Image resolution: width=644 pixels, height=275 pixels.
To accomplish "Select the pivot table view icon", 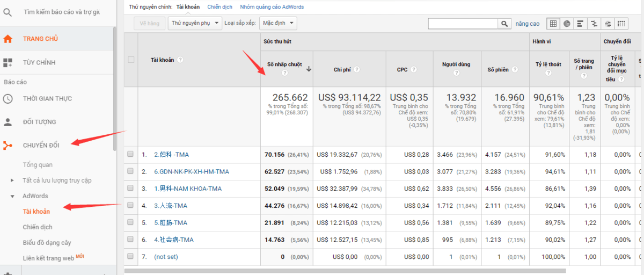I will (621, 24).
